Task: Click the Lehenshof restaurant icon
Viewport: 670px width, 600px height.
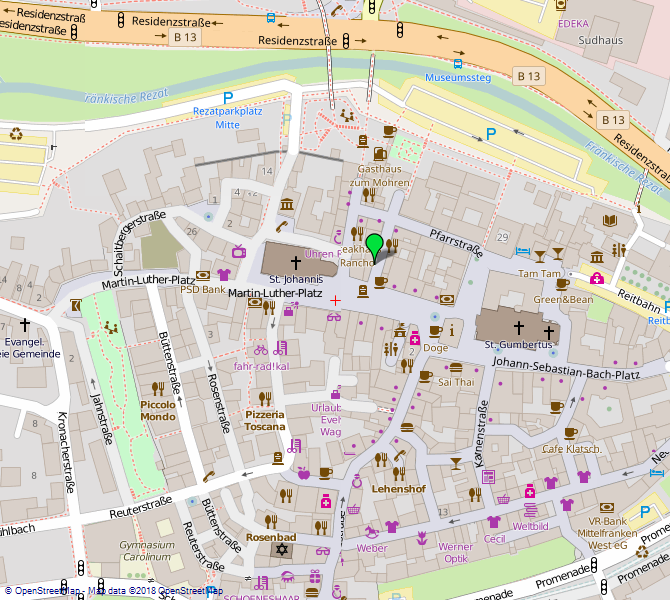Action: coord(381,460)
